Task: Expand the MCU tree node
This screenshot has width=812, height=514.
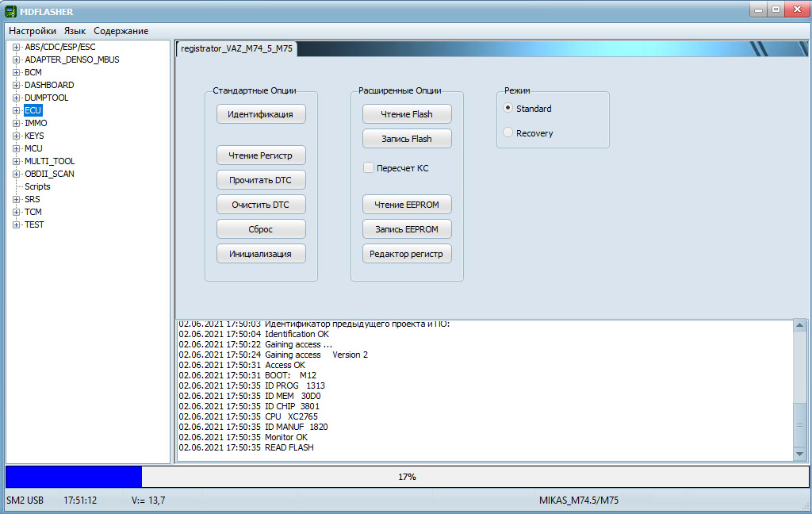Action: (x=16, y=148)
